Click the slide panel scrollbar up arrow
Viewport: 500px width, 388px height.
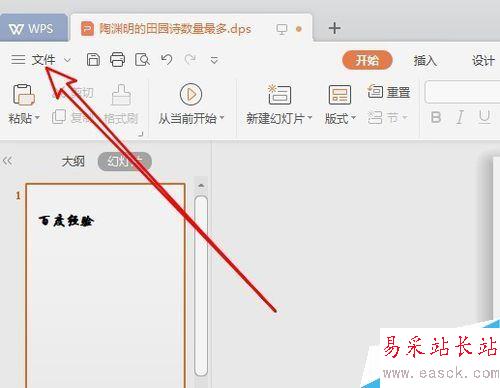click(201, 185)
